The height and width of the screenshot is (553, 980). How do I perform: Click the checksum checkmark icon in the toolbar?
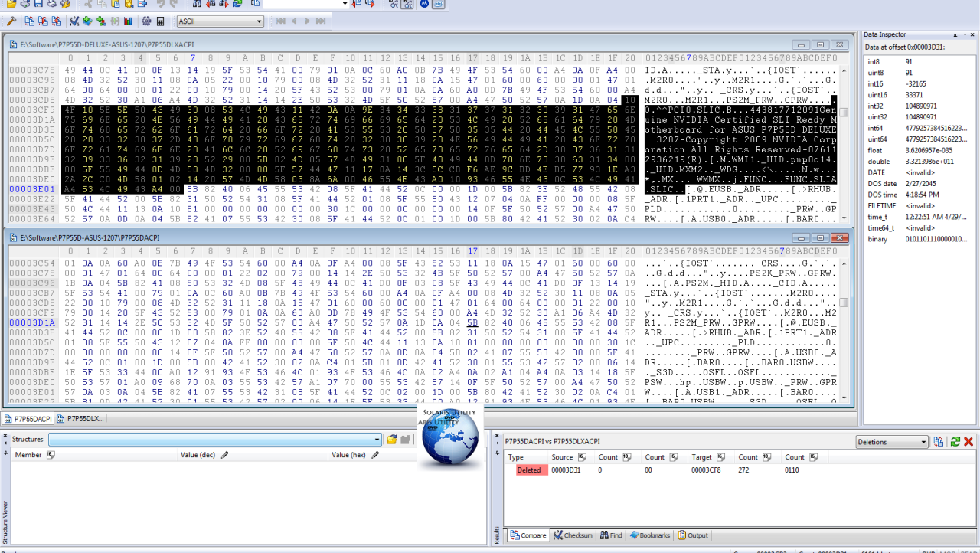pyautogui.click(x=74, y=21)
